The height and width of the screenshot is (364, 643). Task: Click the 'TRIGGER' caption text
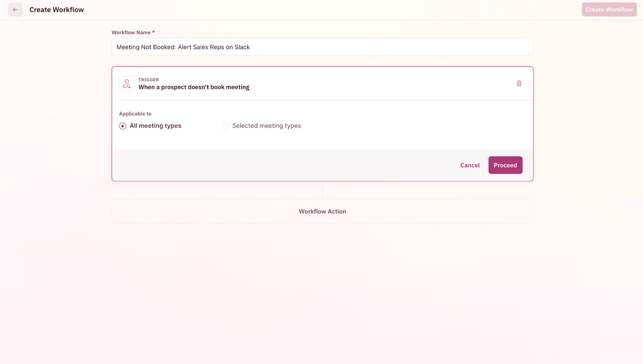pos(149,80)
